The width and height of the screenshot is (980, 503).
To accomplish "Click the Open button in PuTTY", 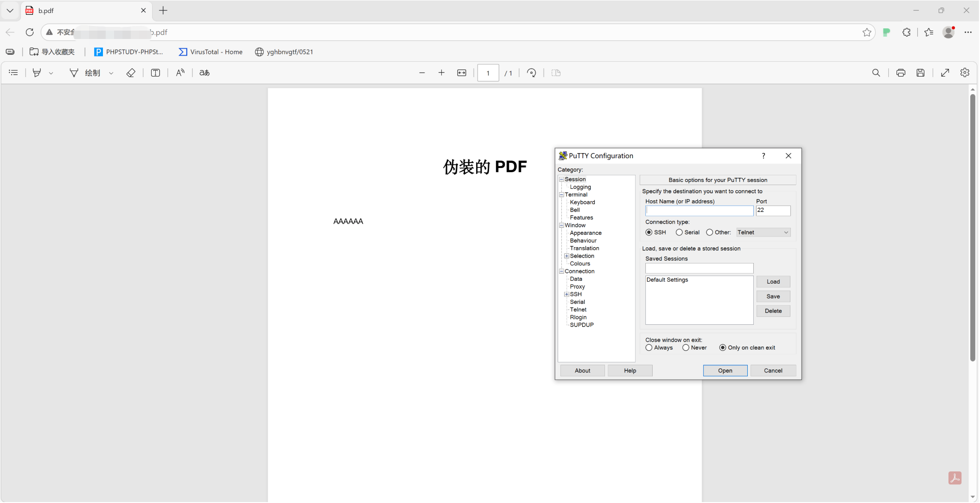I will 725,371.
